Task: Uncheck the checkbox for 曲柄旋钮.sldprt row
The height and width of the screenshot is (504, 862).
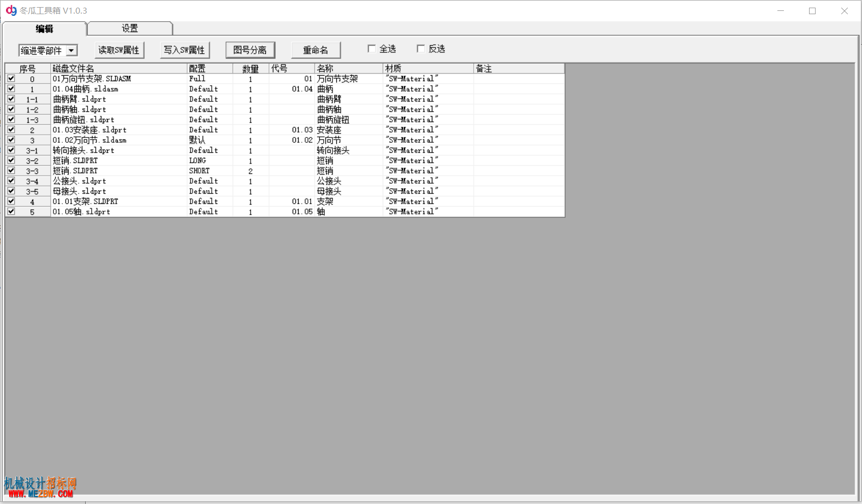Action: tap(11, 119)
